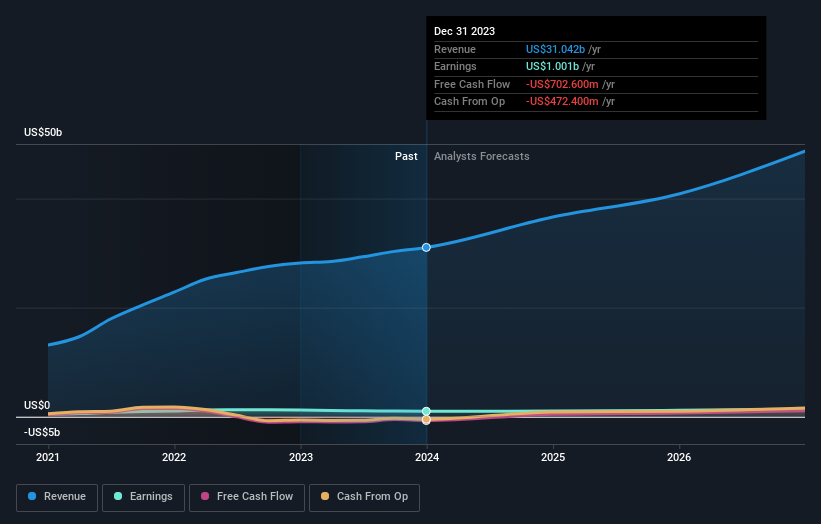Click the US$31.042b revenue value
This screenshot has width=821, height=524.
click(x=555, y=49)
